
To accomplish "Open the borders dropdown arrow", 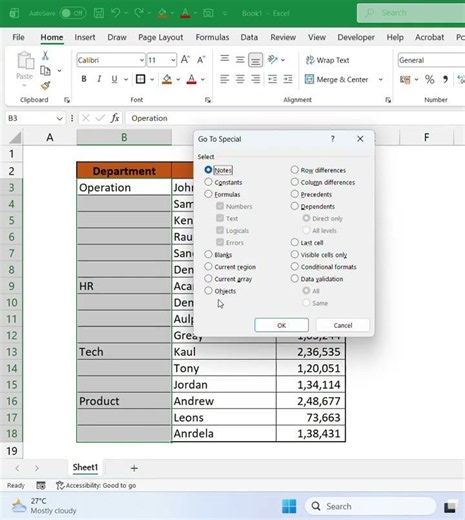I will click(152, 79).
